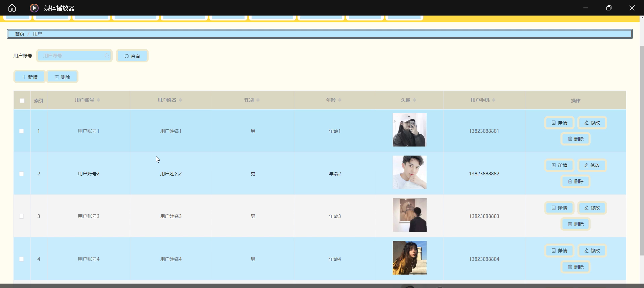Click the cell 年龄3
Viewport: 644px width, 288px height.
coord(335,216)
